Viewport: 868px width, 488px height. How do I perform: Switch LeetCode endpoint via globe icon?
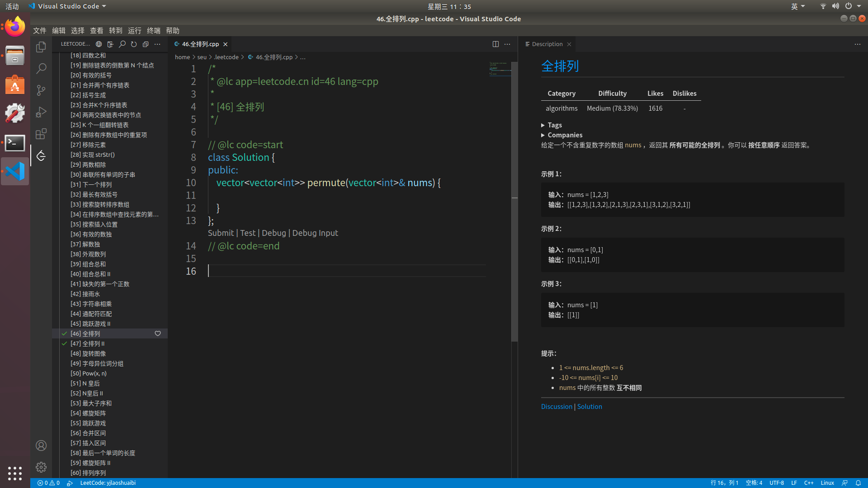click(x=99, y=44)
